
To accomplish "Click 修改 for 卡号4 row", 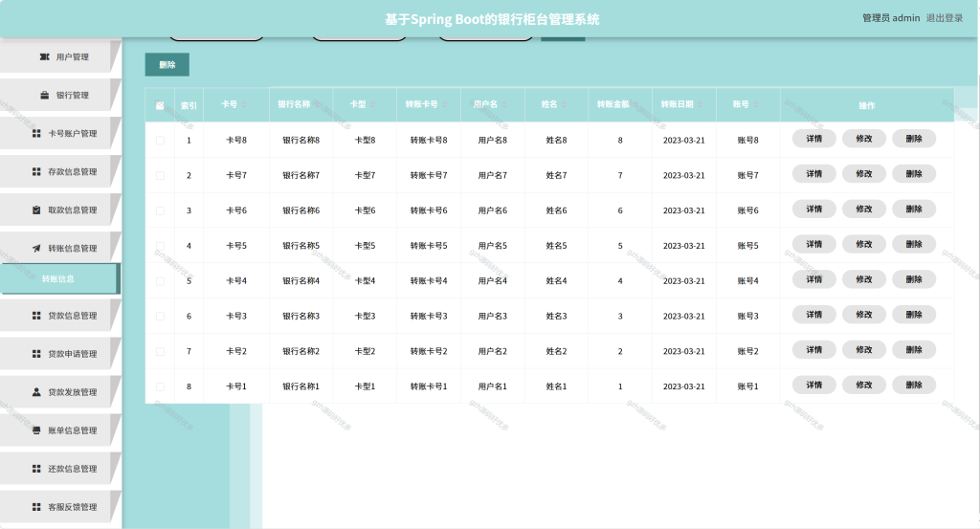I will (864, 279).
